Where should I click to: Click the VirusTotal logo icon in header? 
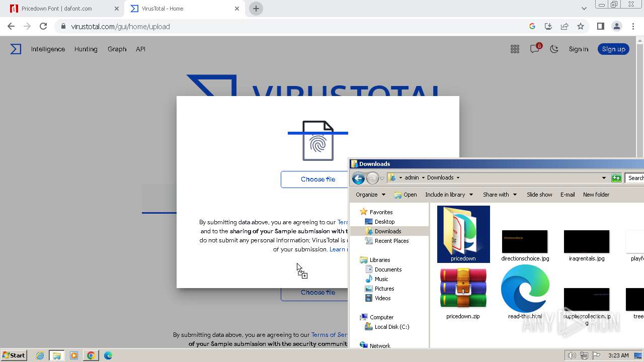16,49
